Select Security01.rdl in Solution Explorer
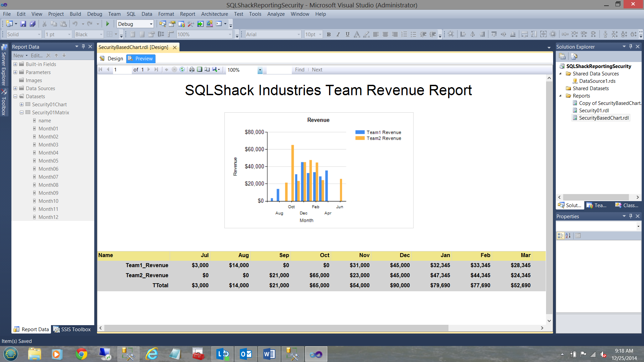The image size is (644, 362). pos(594,111)
